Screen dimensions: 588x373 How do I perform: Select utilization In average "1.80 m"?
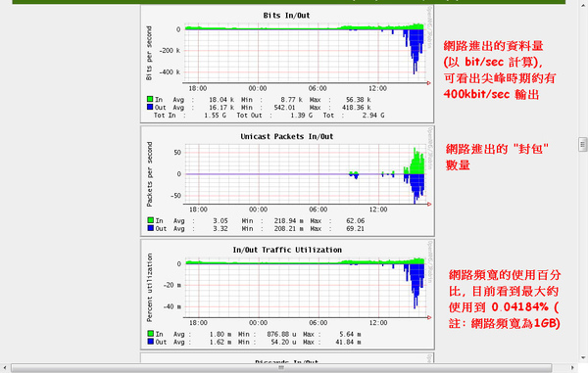pos(220,334)
